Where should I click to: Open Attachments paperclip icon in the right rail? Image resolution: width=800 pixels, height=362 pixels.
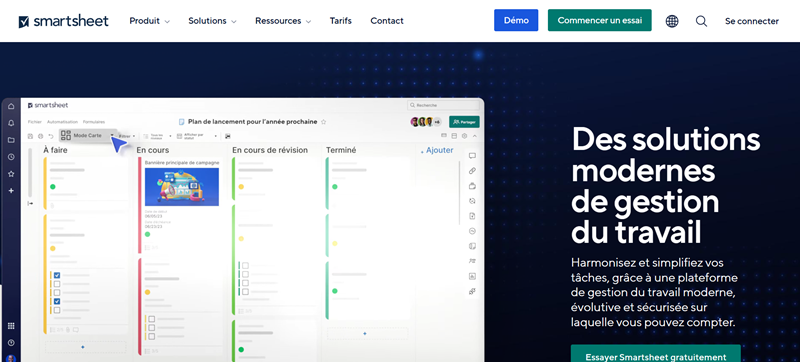[x=472, y=171]
